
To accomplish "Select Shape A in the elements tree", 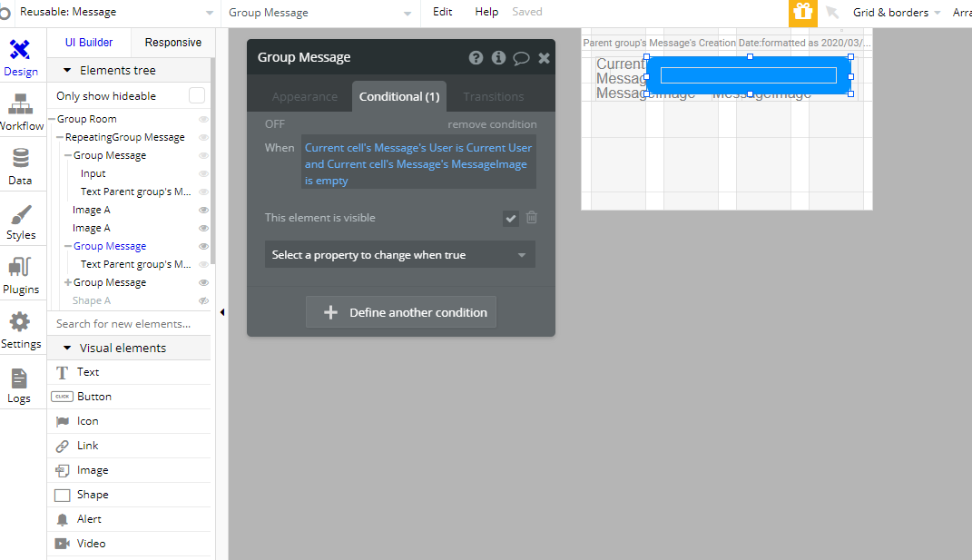I will click(x=91, y=300).
